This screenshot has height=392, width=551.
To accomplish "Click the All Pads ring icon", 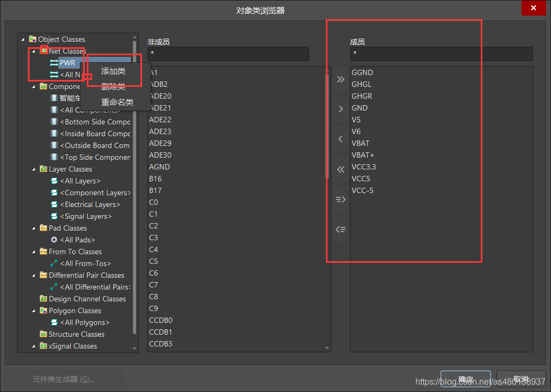I will click(54, 240).
